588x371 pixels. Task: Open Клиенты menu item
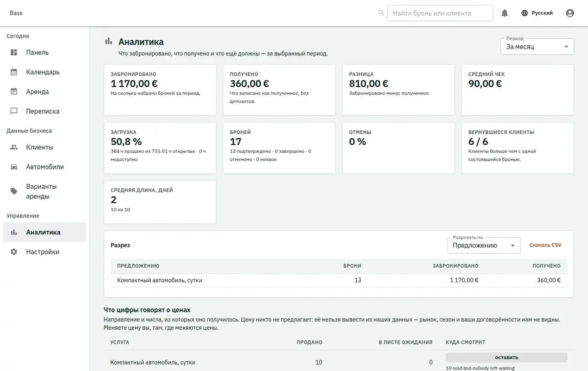tap(45, 147)
